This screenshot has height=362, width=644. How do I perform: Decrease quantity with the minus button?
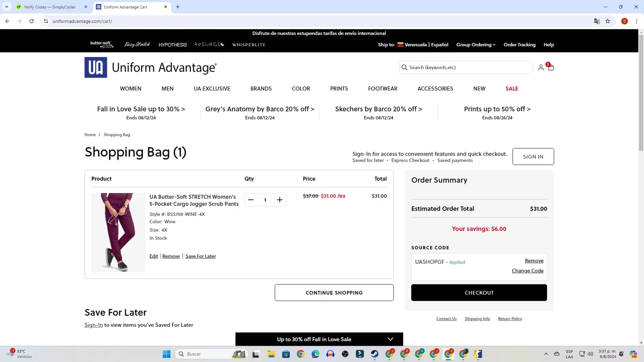pyautogui.click(x=251, y=200)
